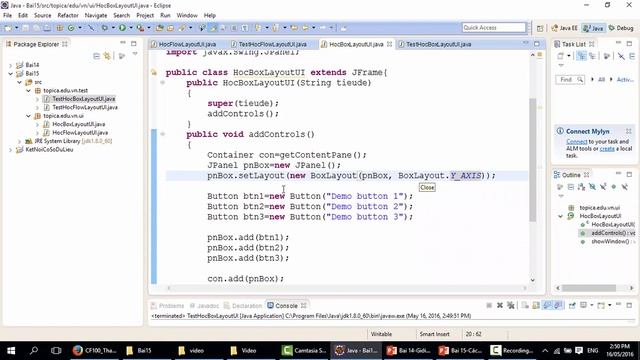Collapse topica.edu.vn.test package node
This screenshot has height=360, width=640.
(x=28, y=91)
